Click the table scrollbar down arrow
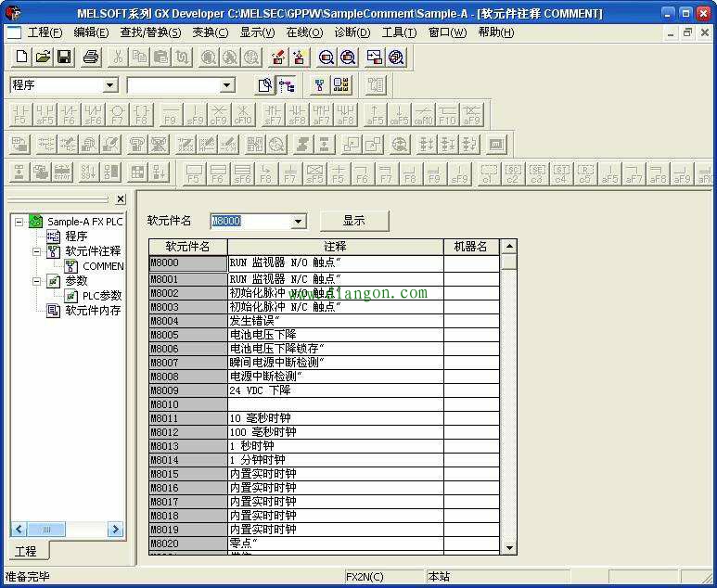 coord(508,547)
